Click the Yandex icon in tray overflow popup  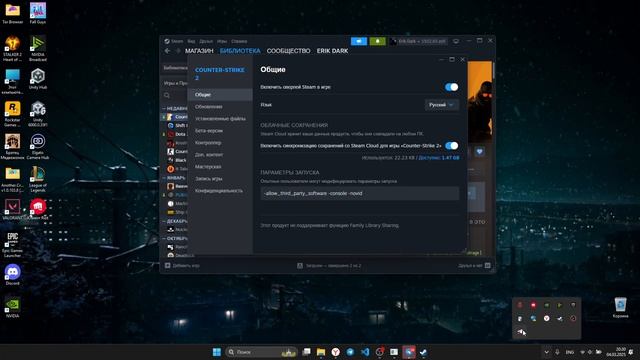pos(547,318)
